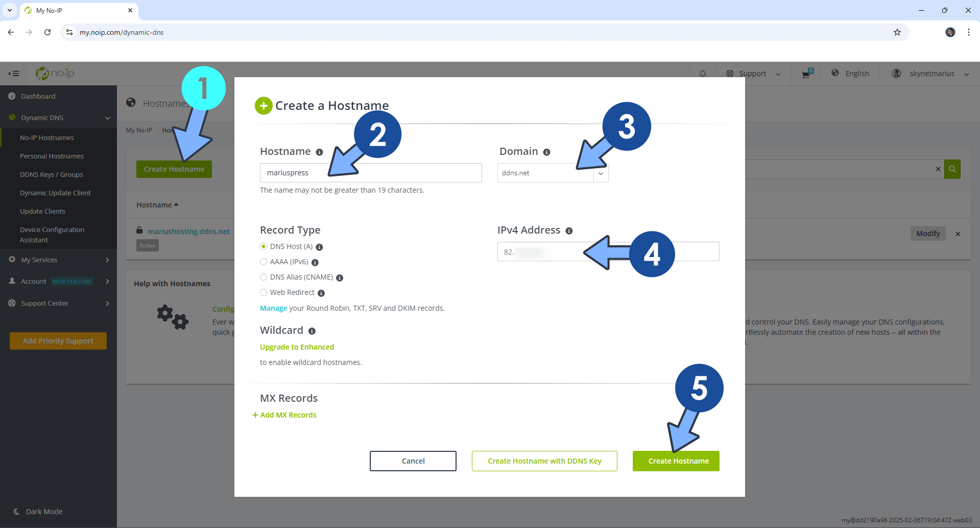The image size is (980, 528).
Task: Reload the browser page
Action: click(x=47, y=32)
